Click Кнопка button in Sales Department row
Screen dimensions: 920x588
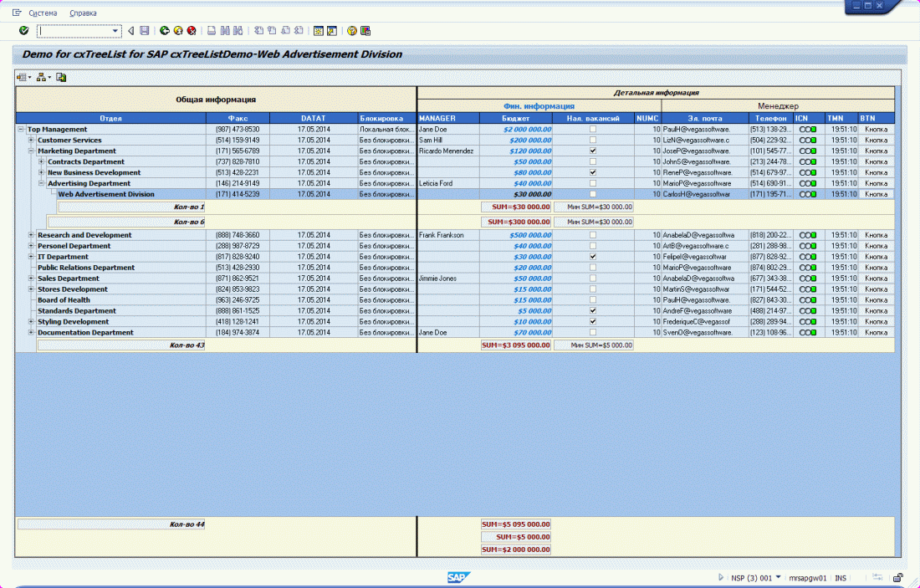(x=877, y=279)
